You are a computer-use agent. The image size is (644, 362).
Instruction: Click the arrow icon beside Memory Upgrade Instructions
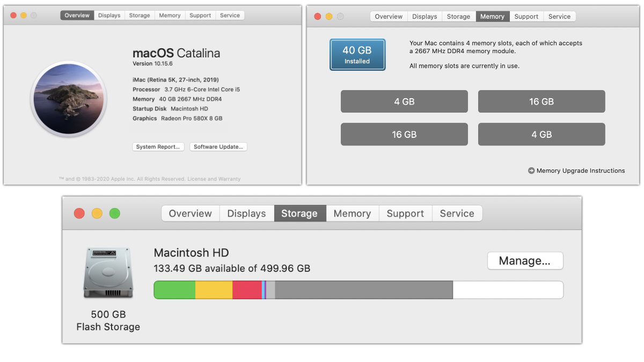531,171
